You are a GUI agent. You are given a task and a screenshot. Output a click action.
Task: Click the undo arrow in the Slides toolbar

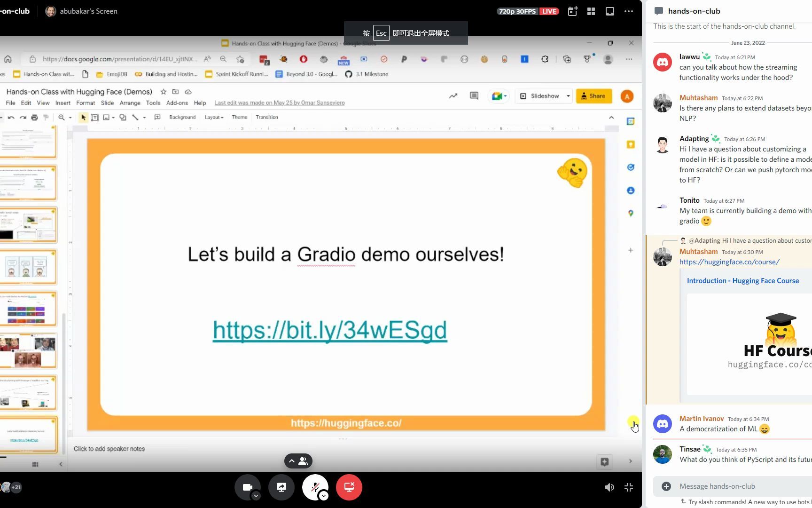pos(11,117)
